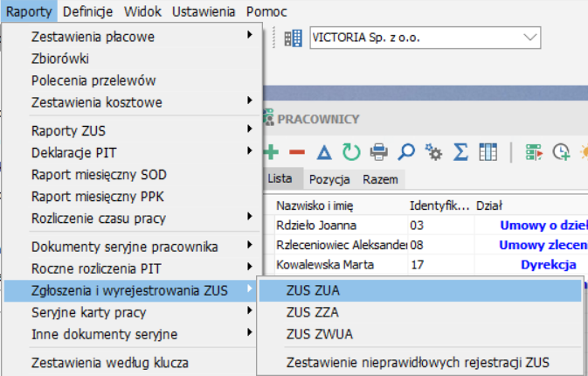This screenshot has width=588, height=376.
Task: Open Zestawienie nieprawidłowych rejestracji ZUS
Action: click(420, 363)
